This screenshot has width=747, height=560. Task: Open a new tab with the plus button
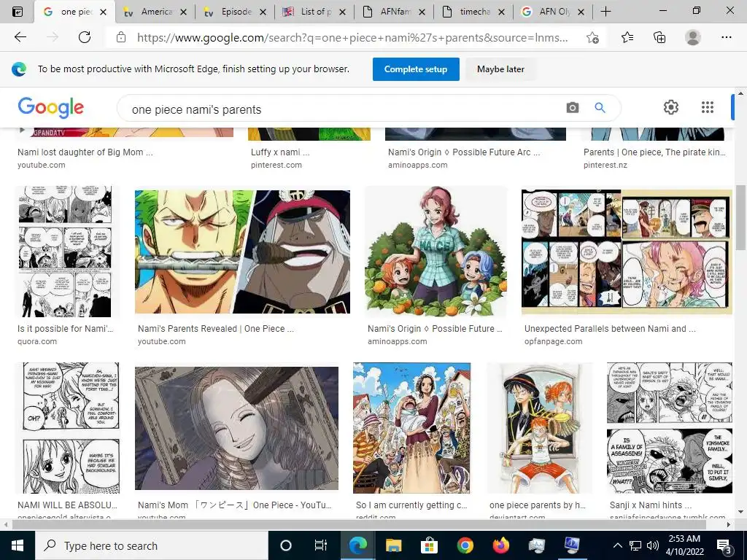tap(605, 12)
